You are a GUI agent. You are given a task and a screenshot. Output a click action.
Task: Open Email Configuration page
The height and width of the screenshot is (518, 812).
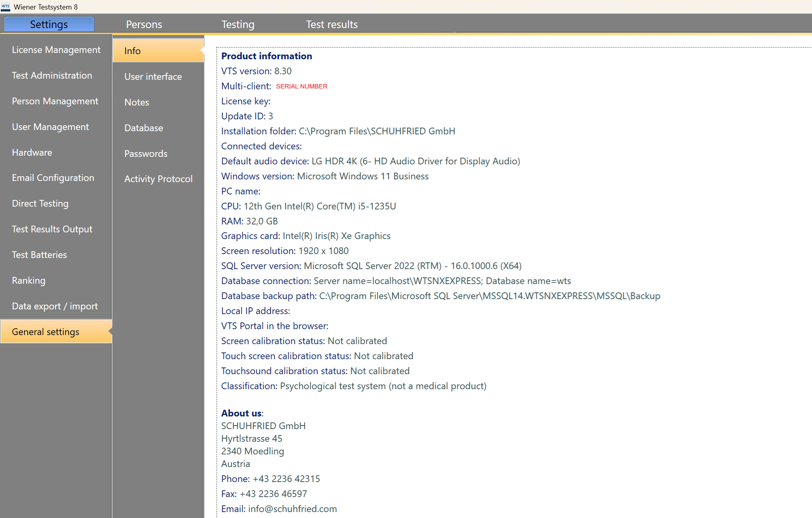53,178
